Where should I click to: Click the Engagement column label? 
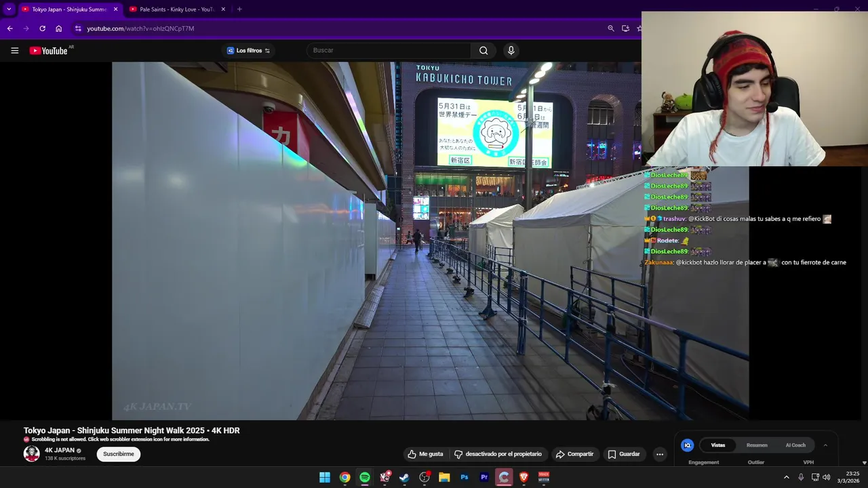[x=703, y=462]
